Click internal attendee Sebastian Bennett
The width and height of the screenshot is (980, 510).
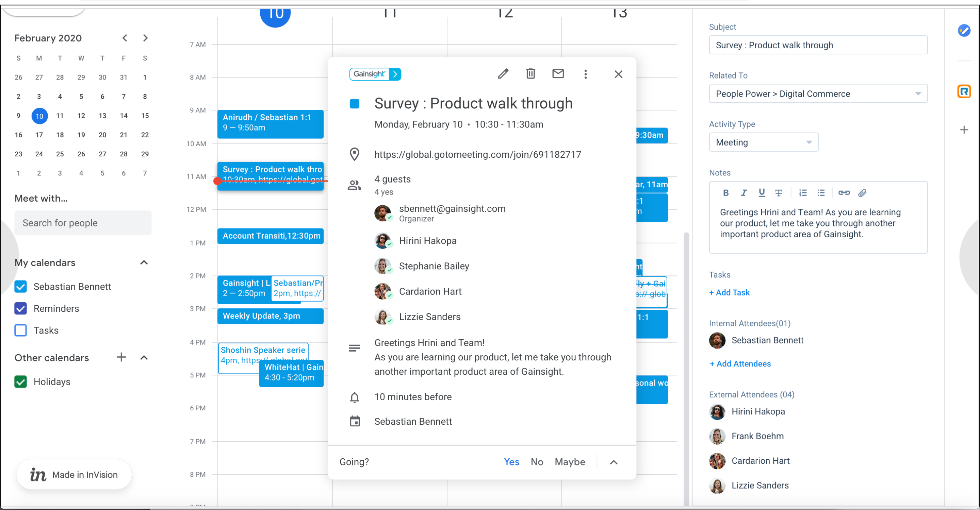(x=767, y=340)
